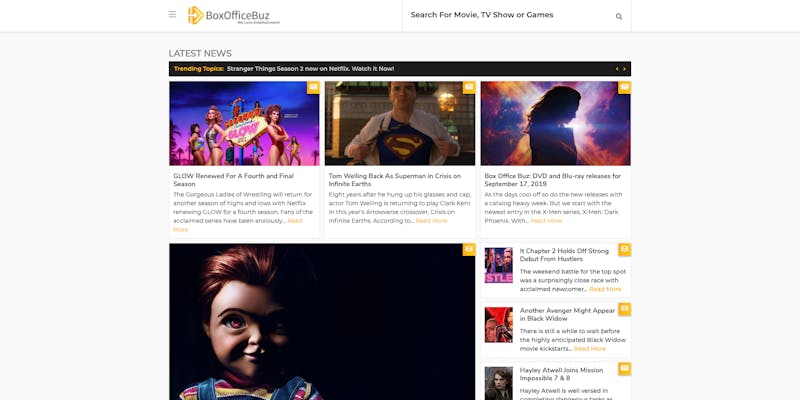
Task: Click the article badge icon on Dark Phoenix image
Action: click(x=624, y=87)
